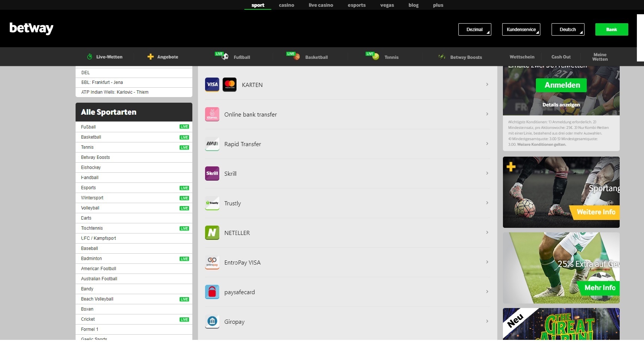Click Weitere Konditionen gelten link
644x344 pixels.
point(541,145)
